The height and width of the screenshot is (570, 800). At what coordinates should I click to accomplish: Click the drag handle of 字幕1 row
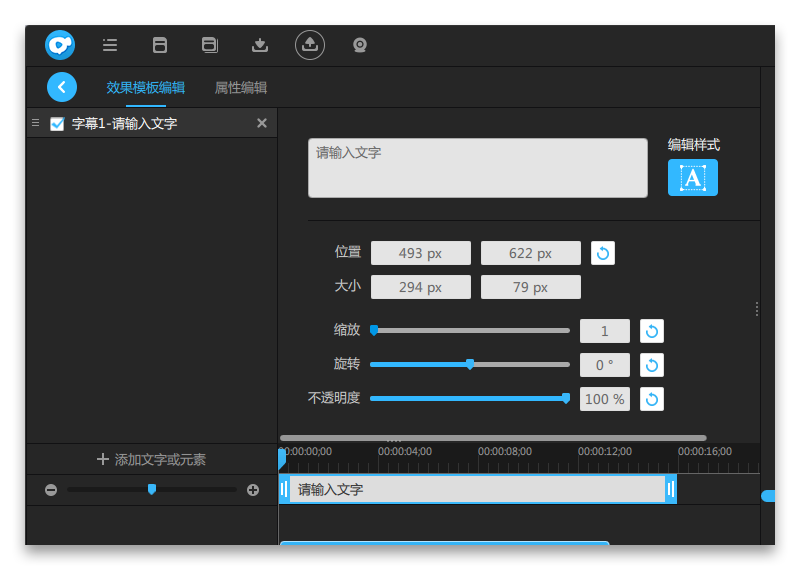[x=35, y=123]
